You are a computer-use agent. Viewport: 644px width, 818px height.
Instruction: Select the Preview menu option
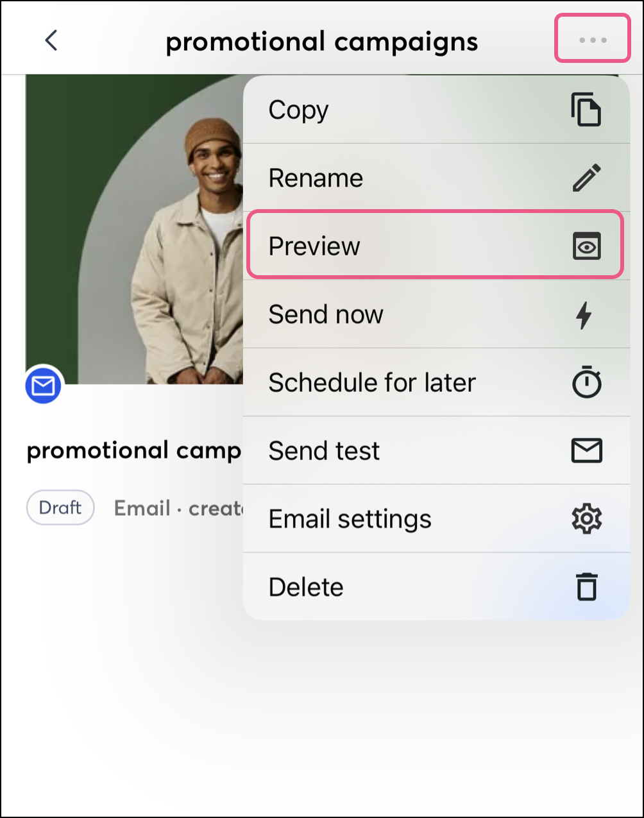pyautogui.click(x=314, y=246)
